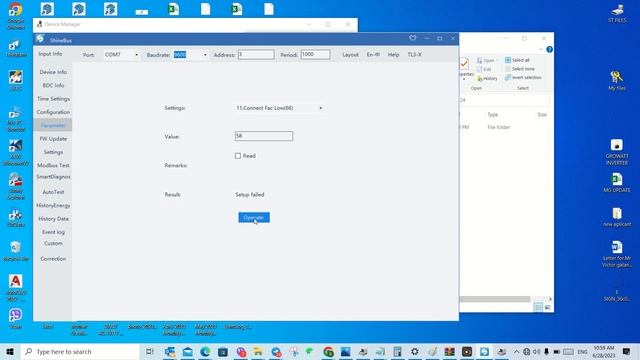
Task: Click Select none in File Explorer ribbon
Action: tap(520, 69)
